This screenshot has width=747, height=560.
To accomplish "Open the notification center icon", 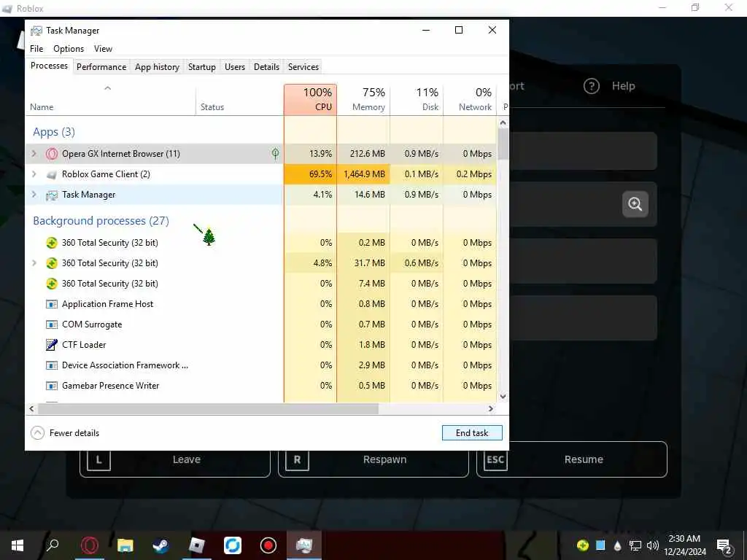I will pos(724,545).
